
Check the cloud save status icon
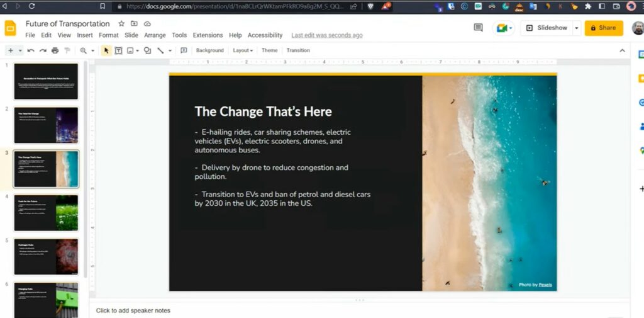[x=147, y=24]
